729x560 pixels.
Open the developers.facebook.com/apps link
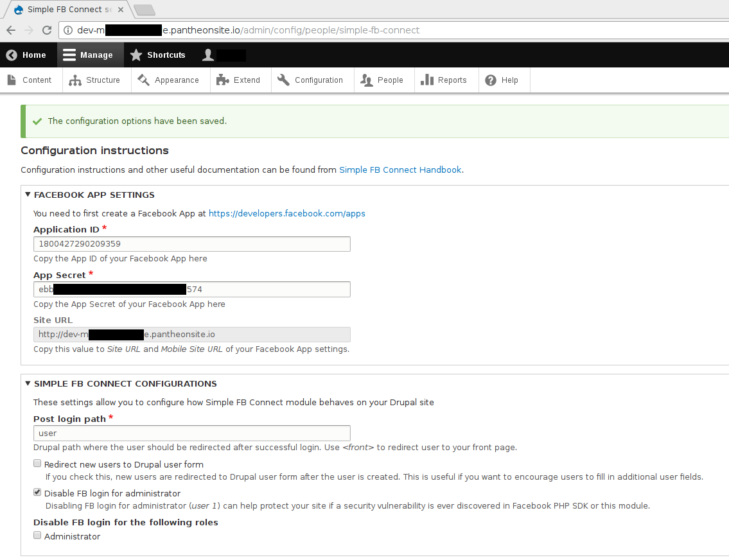pyautogui.click(x=287, y=213)
